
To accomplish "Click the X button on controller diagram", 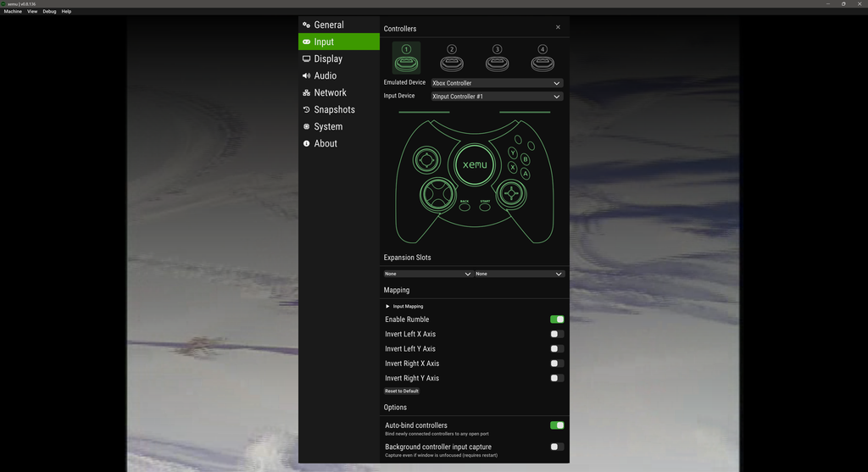I will (513, 167).
